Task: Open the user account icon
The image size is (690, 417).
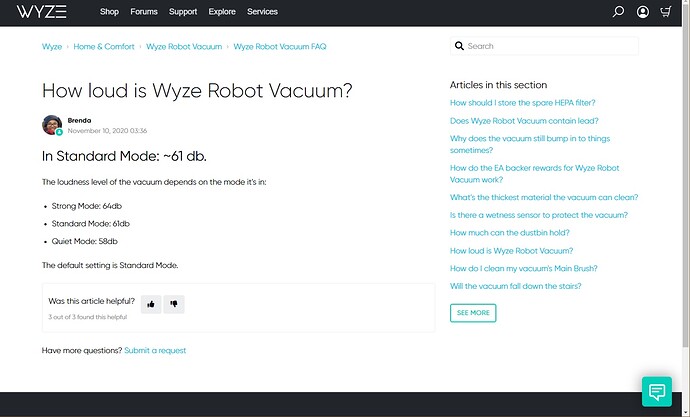Action: click(642, 11)
